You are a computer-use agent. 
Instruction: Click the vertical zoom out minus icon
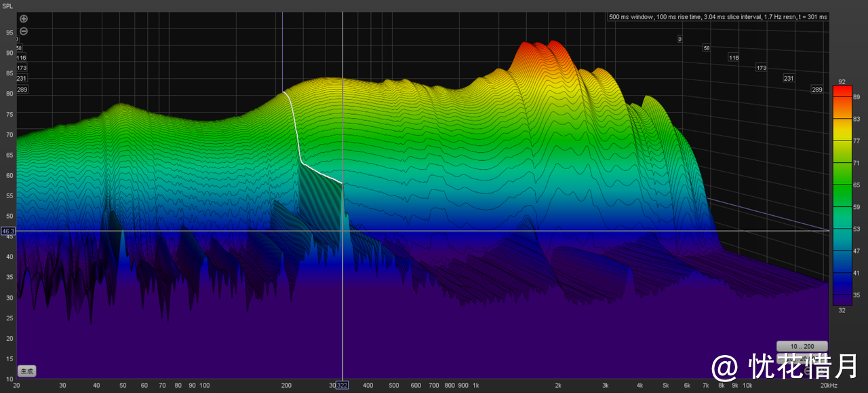pos(24,31)
